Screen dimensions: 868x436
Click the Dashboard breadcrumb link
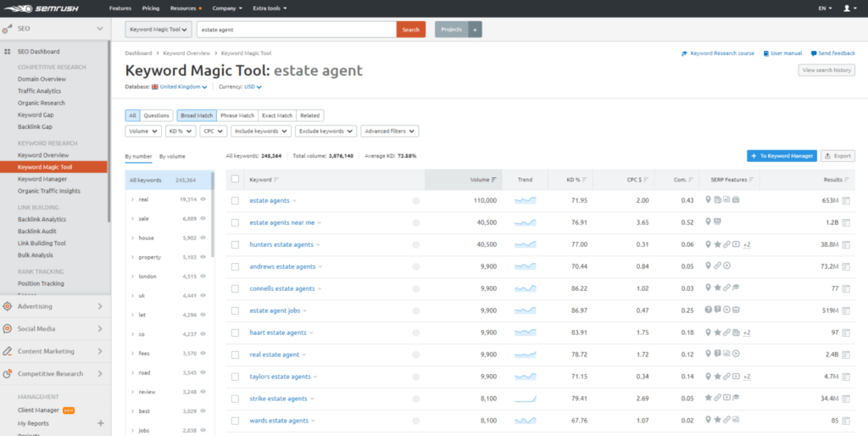(x=138, y=53)
